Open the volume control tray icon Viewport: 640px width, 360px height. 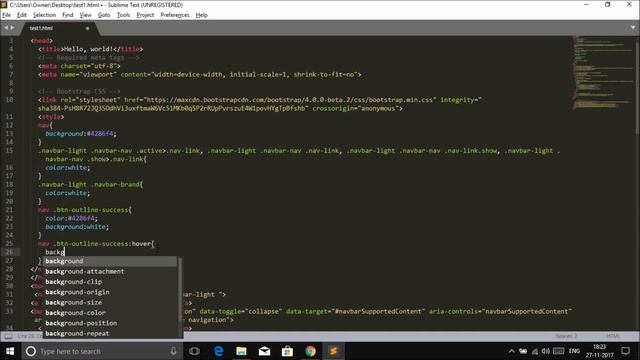pos(545,351)
